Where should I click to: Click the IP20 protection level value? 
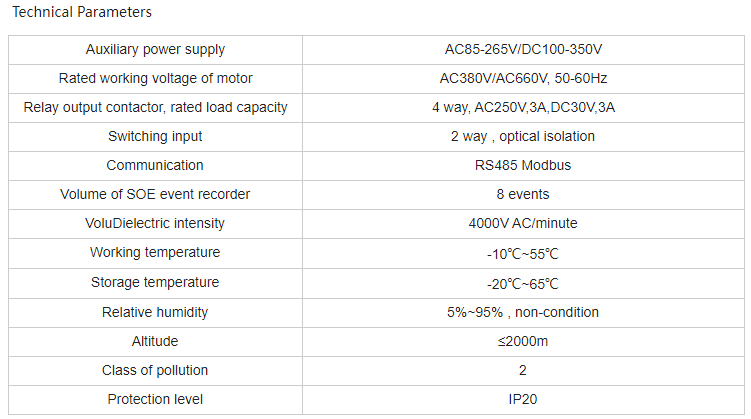click(x=523, y=399)
